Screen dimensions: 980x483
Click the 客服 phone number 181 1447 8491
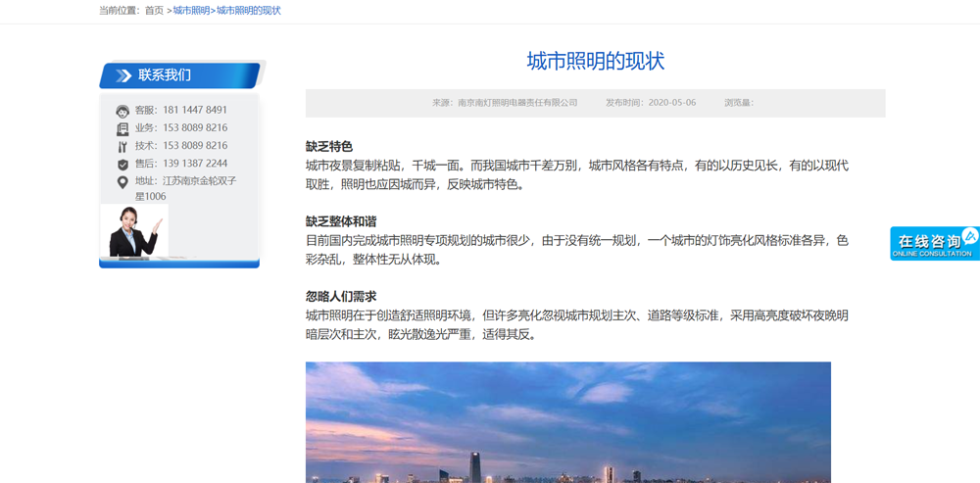tap(194, 110)
